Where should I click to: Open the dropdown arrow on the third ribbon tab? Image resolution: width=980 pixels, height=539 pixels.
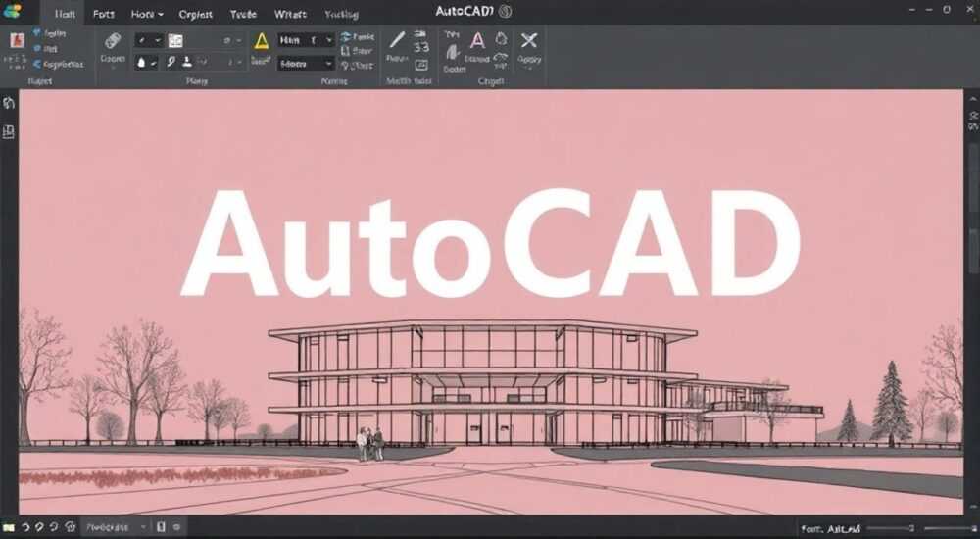pos(161,14)
